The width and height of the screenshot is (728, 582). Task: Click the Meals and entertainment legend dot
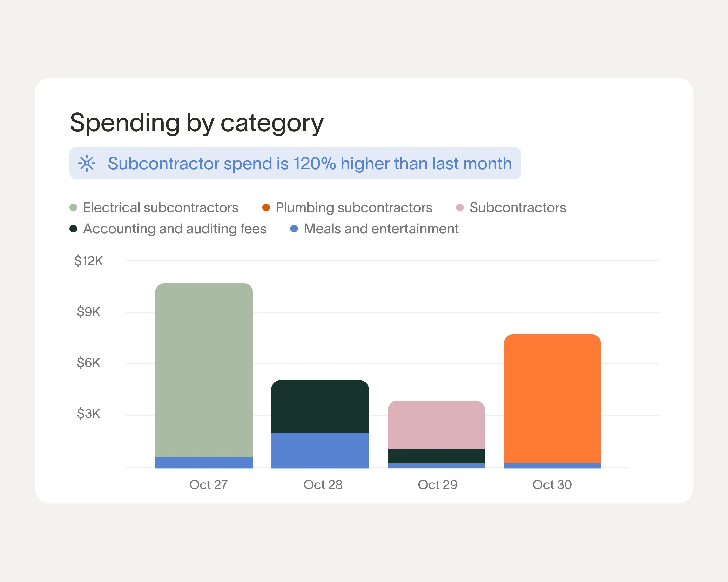click(x=294, y=229)
